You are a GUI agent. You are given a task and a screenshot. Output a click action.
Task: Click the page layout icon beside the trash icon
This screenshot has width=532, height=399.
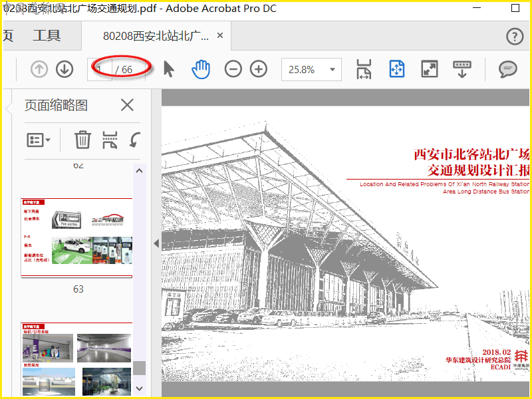pyautogui.click(x=110, y=140)
